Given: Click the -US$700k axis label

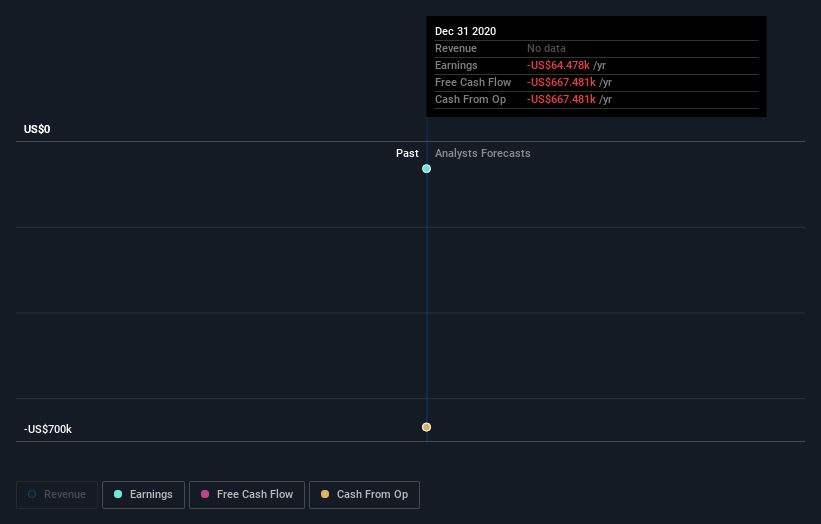Looking at the screenshot, I should tap(48, 429).
